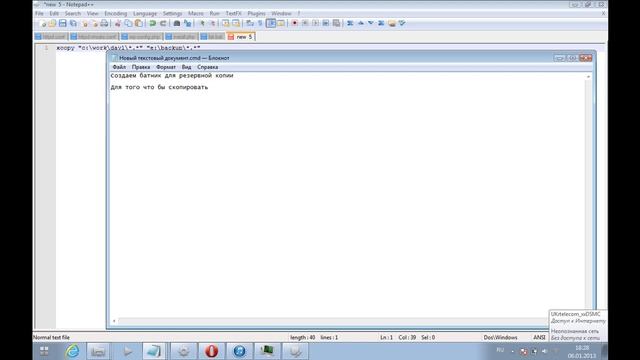Click the Redo toolbar icon
Viewport: 640px width, 360px height.
coord(163,23)
